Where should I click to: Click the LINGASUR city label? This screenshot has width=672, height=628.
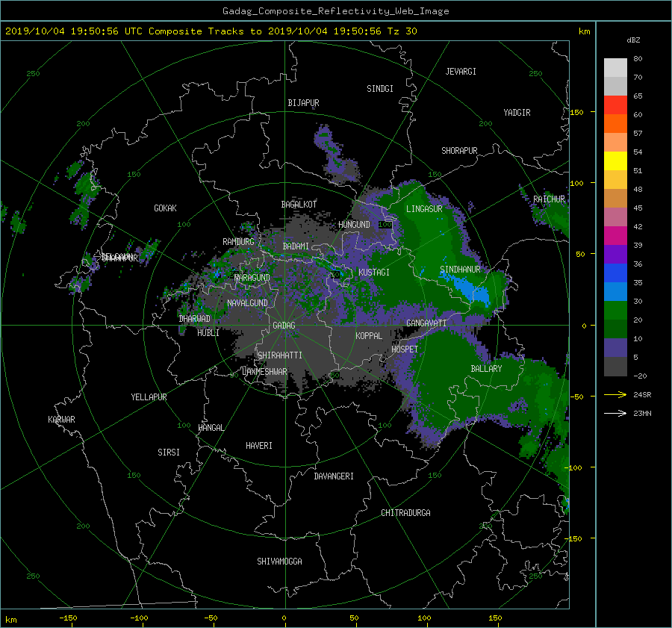pos(424,209)
